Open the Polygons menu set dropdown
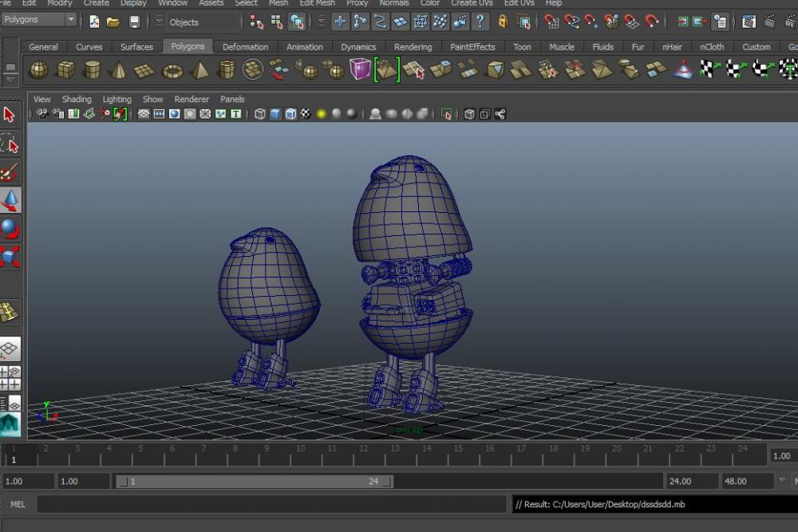The height and width of the screenshot is (532, 798). pos(39,19)
